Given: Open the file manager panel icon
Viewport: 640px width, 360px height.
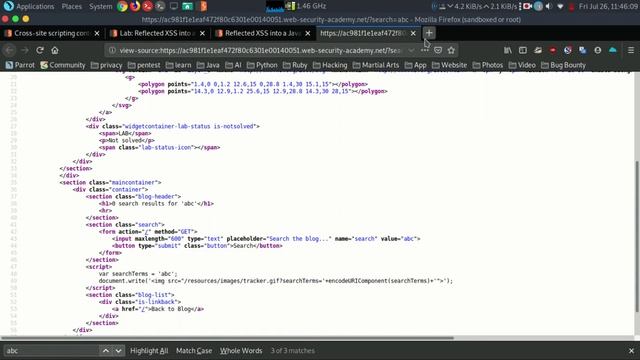Looking at the screenshot, I should [x=187, y=6].
